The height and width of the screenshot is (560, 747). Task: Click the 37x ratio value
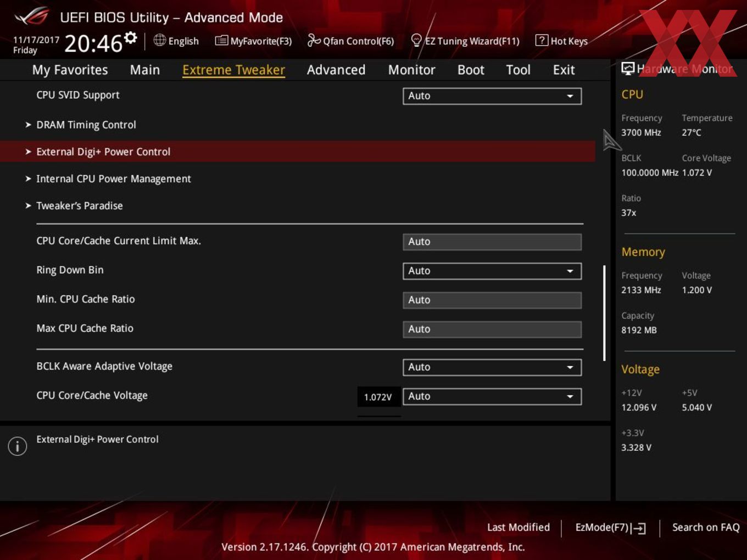tap(629, 212)
